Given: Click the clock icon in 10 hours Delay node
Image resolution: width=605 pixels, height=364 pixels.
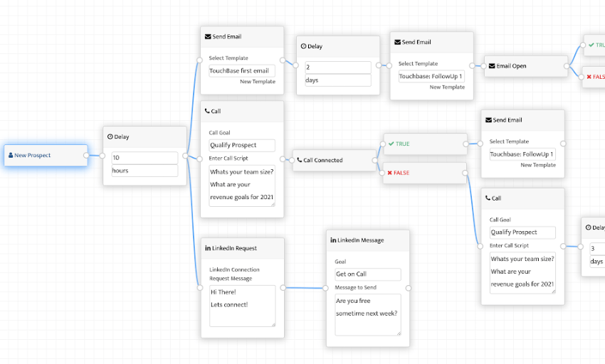Looking at the screenshot, I should coord(110,136).
